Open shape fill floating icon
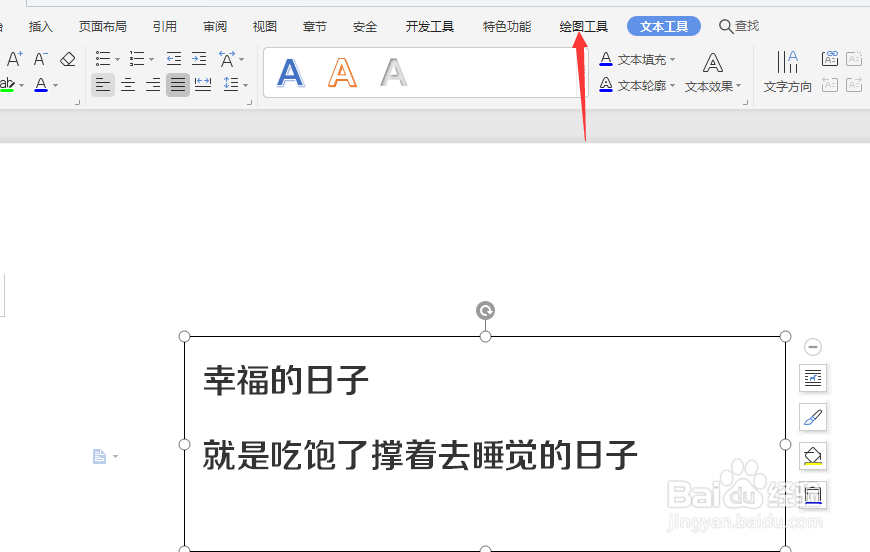The image size is (870, 552). pos(813,456)
